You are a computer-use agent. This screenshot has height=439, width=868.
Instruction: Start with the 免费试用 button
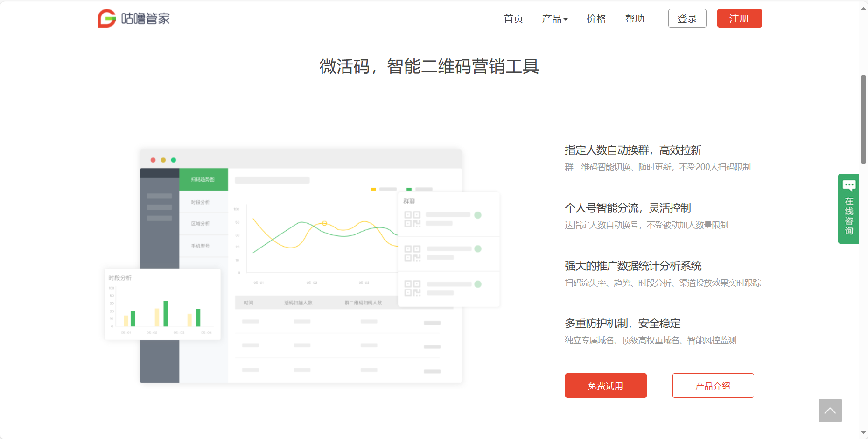pos(605,386)
